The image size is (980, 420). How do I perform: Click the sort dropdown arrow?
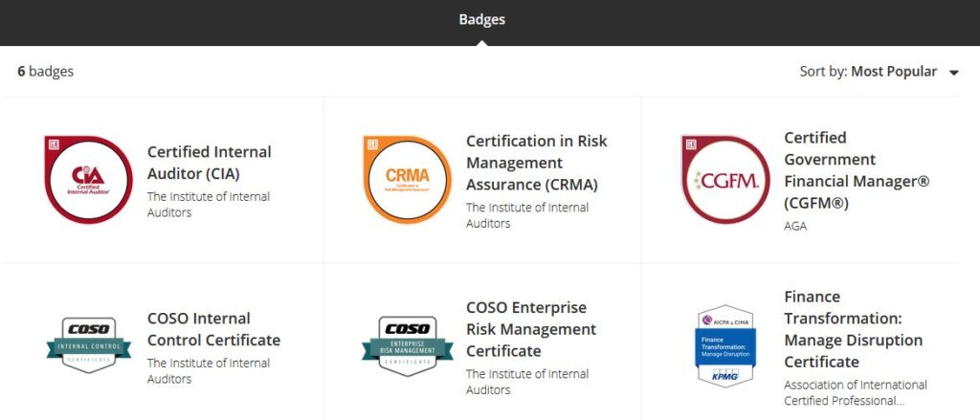[x=953, y=73]
